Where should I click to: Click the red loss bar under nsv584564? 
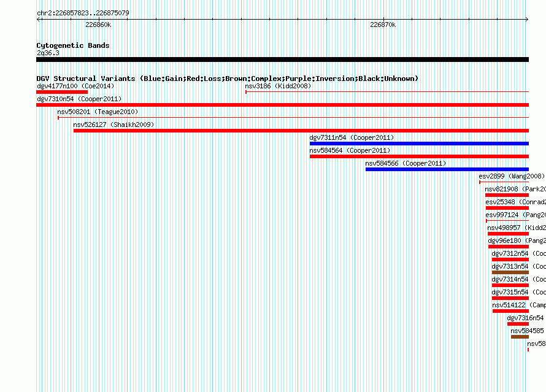(419, 156)
